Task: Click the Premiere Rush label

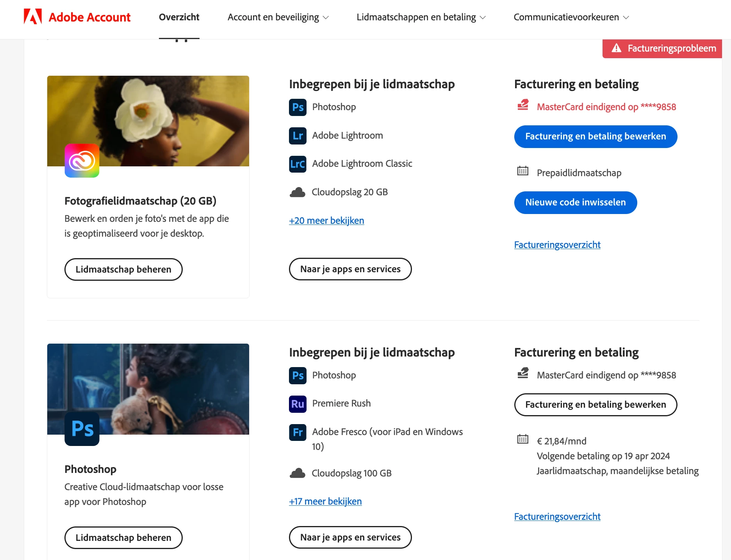Action: pyautogui.click(x=341, y=403)
